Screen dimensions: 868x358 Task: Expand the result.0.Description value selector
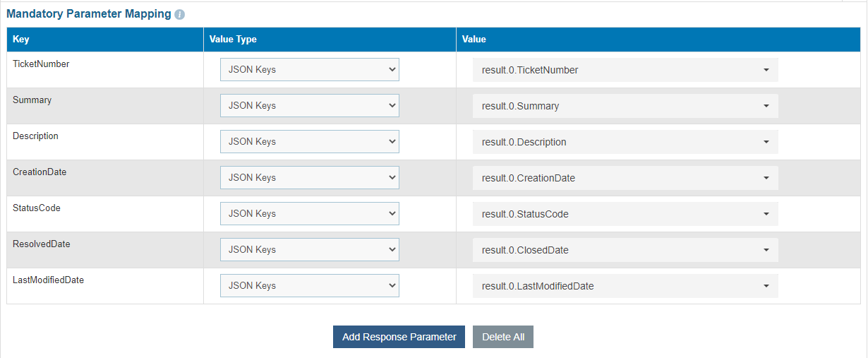tap(625, 142)
